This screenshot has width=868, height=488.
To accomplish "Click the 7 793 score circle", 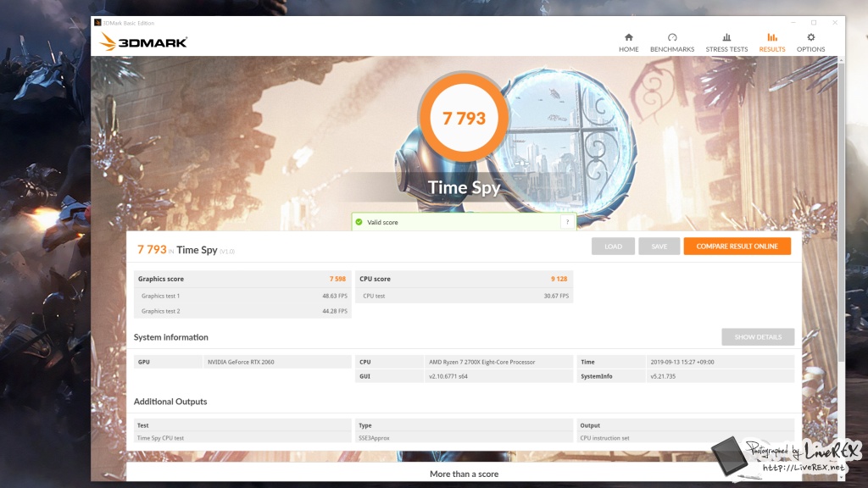I will pos(464,117).
